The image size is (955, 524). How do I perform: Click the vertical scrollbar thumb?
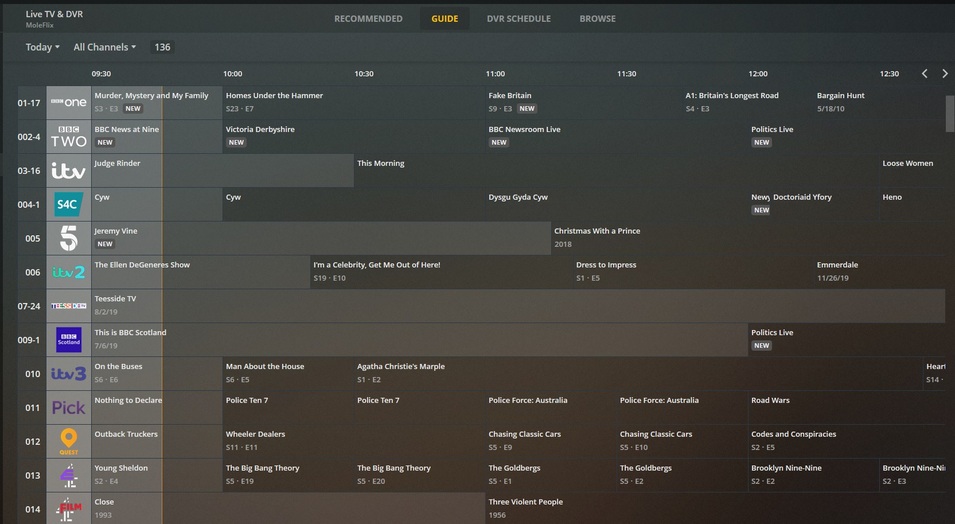950,113
